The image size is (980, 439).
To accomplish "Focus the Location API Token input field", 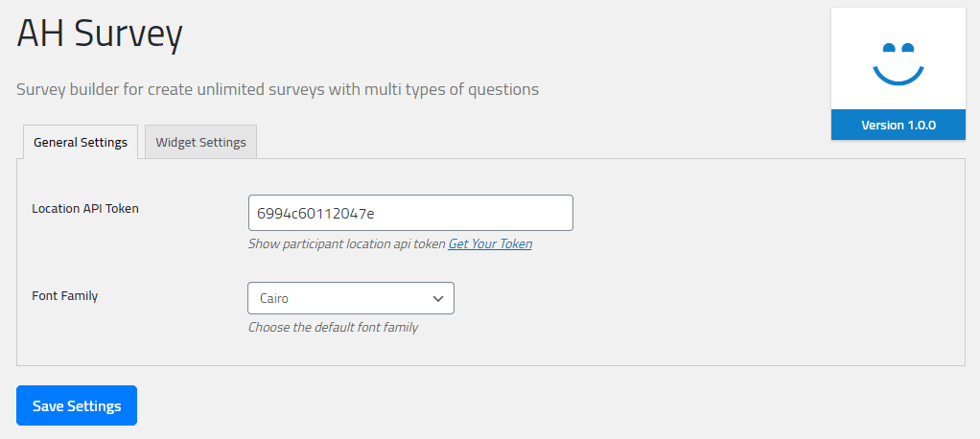I will coord(460,213).
